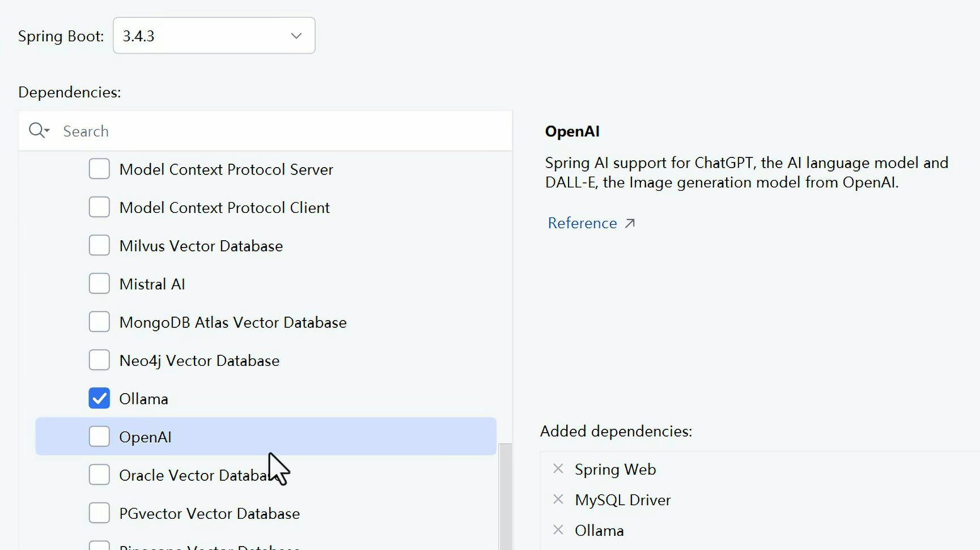Click the 'OpenAI' description heading
This screenshot has width=980, height=550.
(x=572, y=131)
